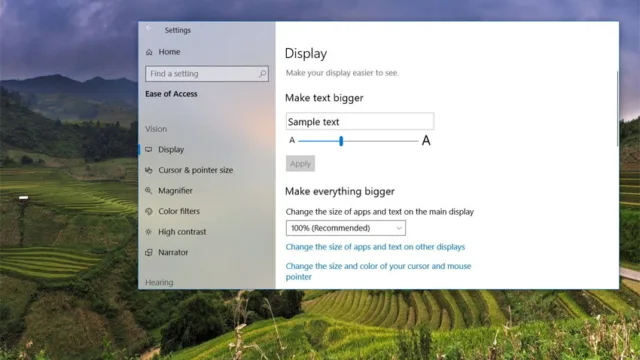Image resolution: width=640 pixels, height=360 pixels.
Task: Click the Apply button
Action: pyautogui.click(x=300, y=164)
